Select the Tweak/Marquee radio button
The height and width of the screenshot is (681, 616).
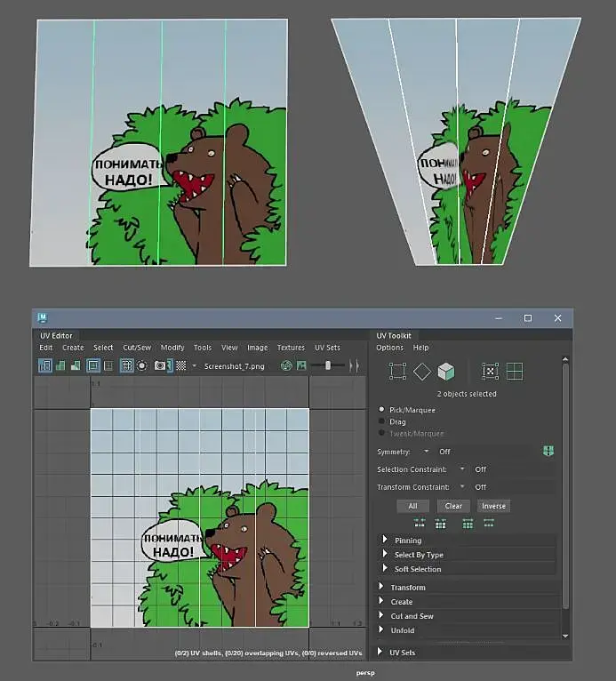[x=381, y=433]
